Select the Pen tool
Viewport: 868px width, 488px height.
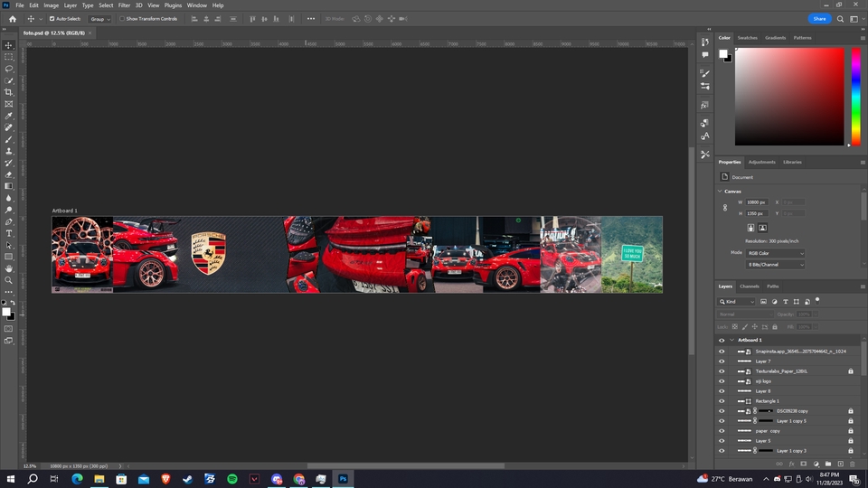pos(9,222)
